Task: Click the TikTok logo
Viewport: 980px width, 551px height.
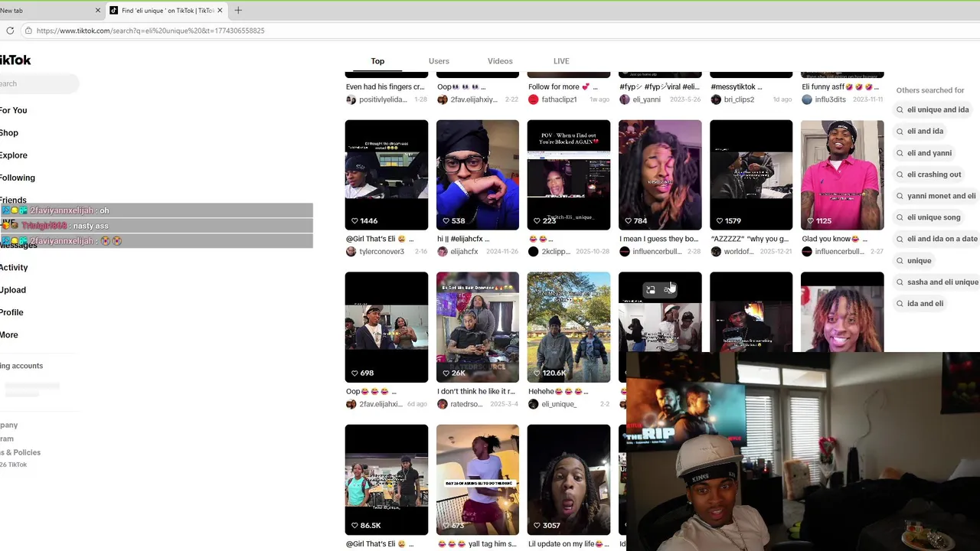Action: 15,60
